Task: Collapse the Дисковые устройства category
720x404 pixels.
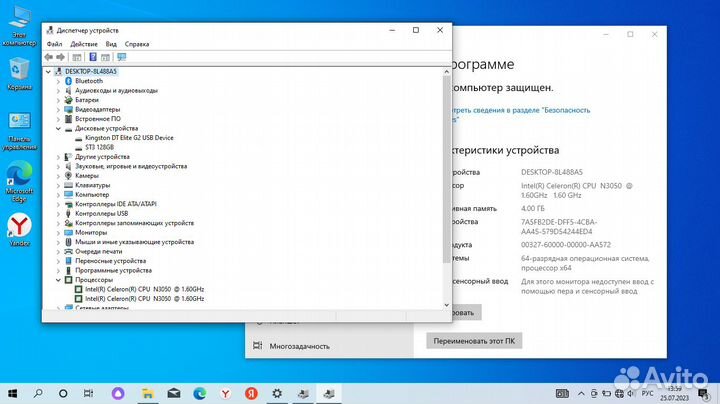Action: point(58,129)
